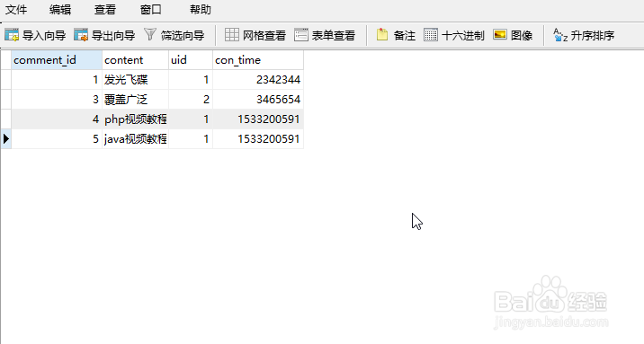
Task: Select con_time 1533200591 in java row
Action: click(258, 138)
